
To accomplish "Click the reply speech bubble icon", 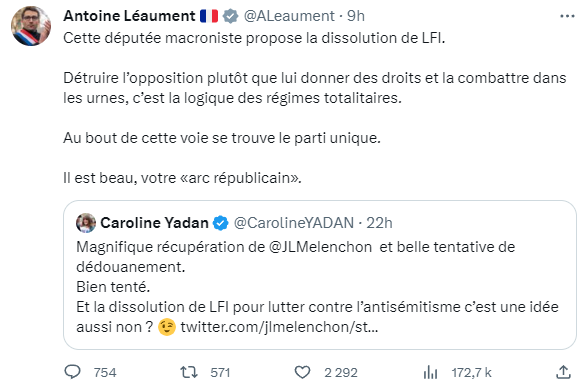I will coord(72,372).
